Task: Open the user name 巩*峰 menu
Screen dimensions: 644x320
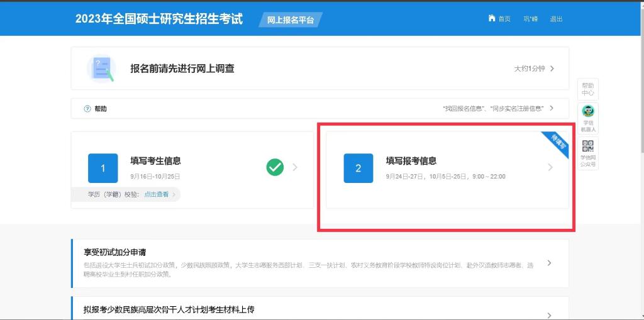Action: 530,19
